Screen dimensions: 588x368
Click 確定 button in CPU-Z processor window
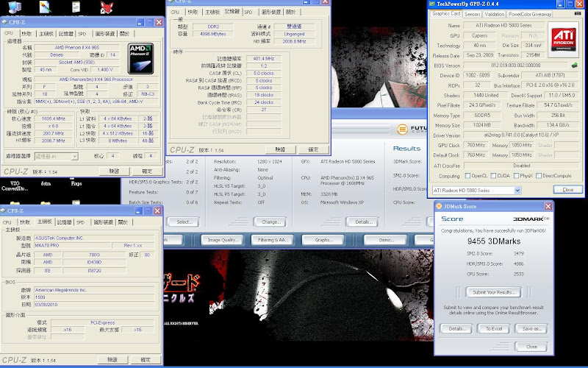pyautogui.click(x=147, y=171)
